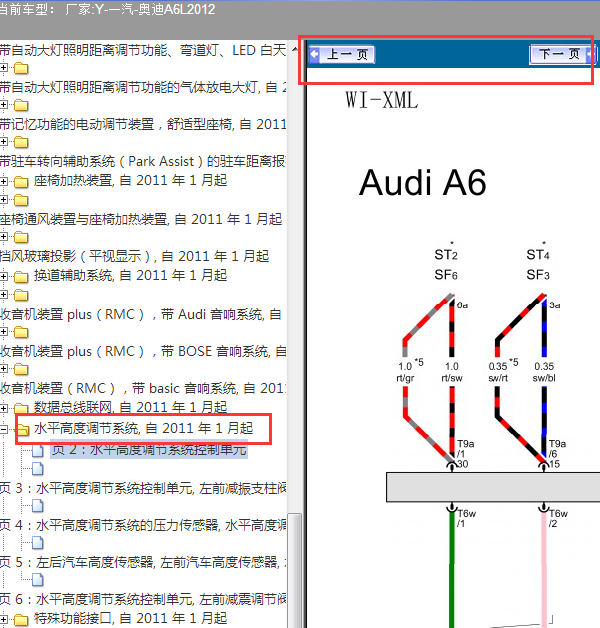Click the open folder icon beside 水平高度调节系统
600x628 pixels.
pos(22,430)
